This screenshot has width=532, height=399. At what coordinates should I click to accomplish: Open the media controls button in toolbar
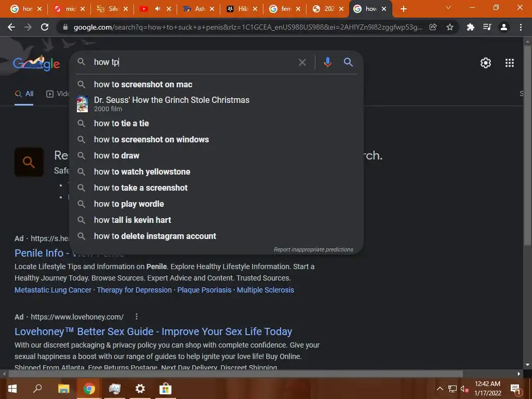(x=487, y=27)
